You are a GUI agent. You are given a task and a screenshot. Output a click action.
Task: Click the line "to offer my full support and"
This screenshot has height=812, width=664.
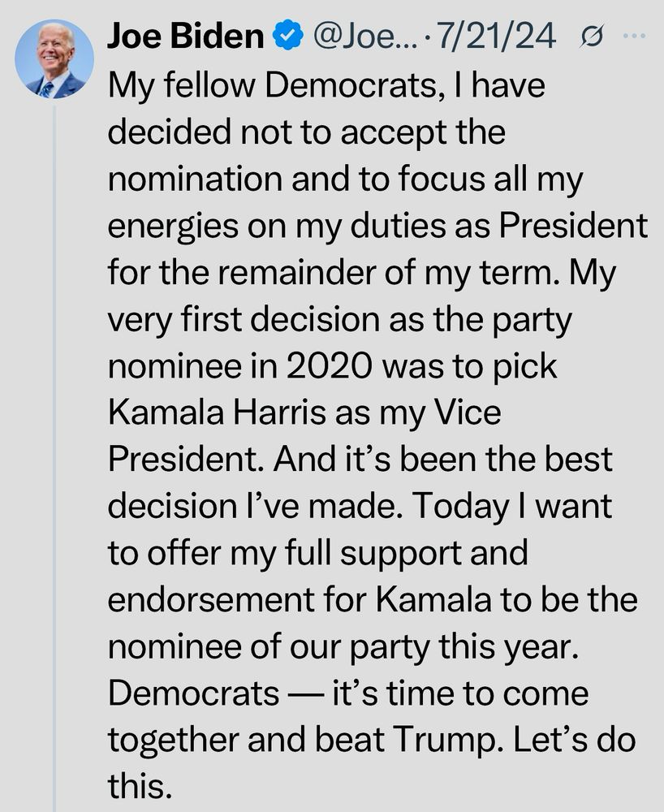click(x=317, y=552)
